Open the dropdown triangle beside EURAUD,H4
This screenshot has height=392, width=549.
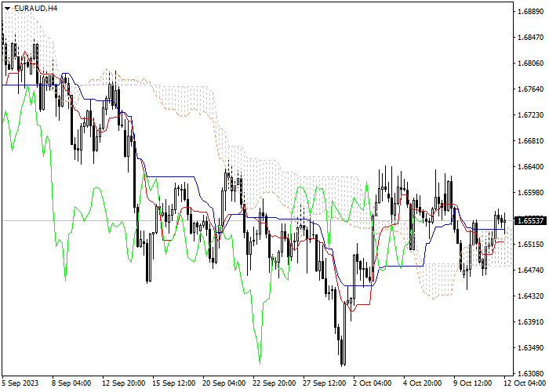(7, 9)
